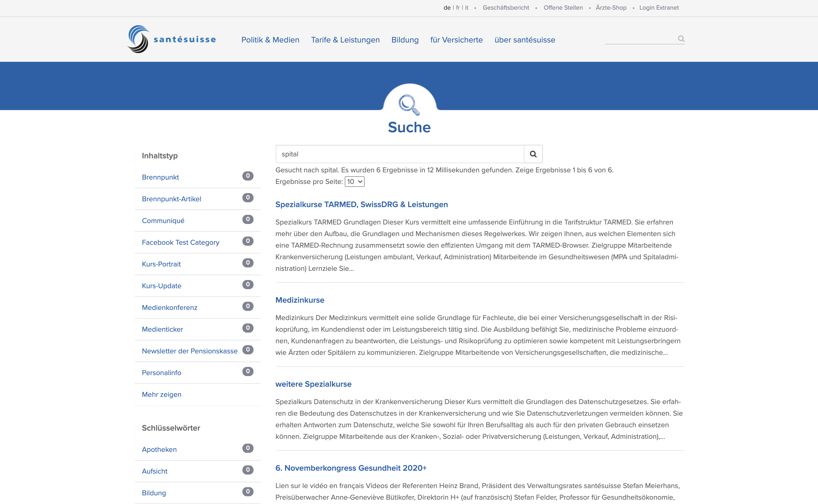
Task: Click the santésuisse logo
Action: (x=172, y=39)
